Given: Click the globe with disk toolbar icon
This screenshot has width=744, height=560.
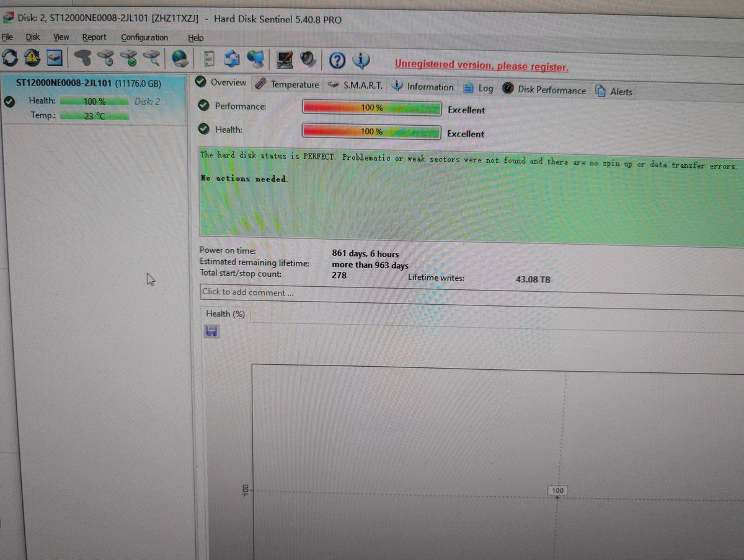Looking at the screenshot, I should [181, 58].
